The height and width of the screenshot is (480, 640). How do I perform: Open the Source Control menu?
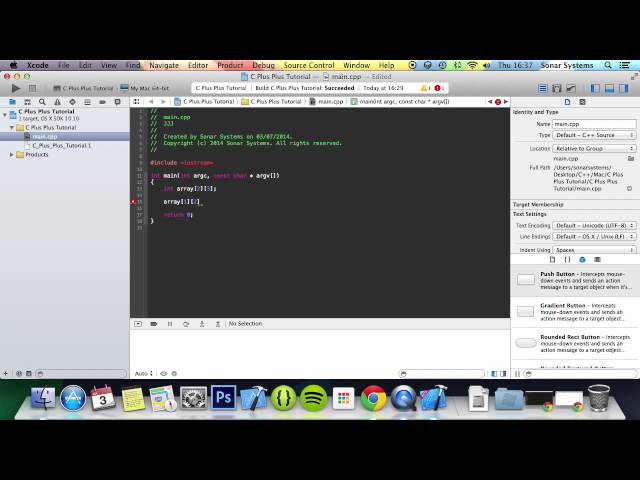[309, 65]
